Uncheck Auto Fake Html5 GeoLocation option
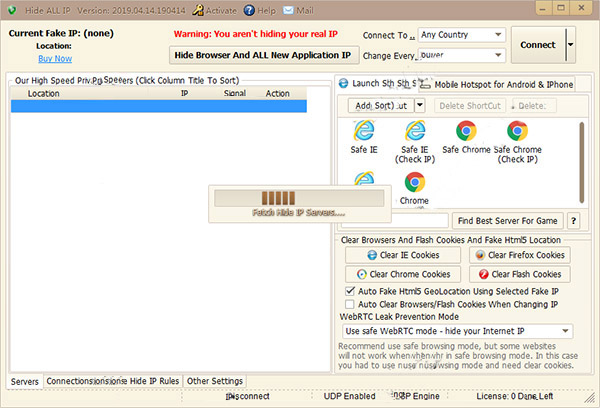Image resolution: width=600 pixels, height=408 pixels. [349, 290]
